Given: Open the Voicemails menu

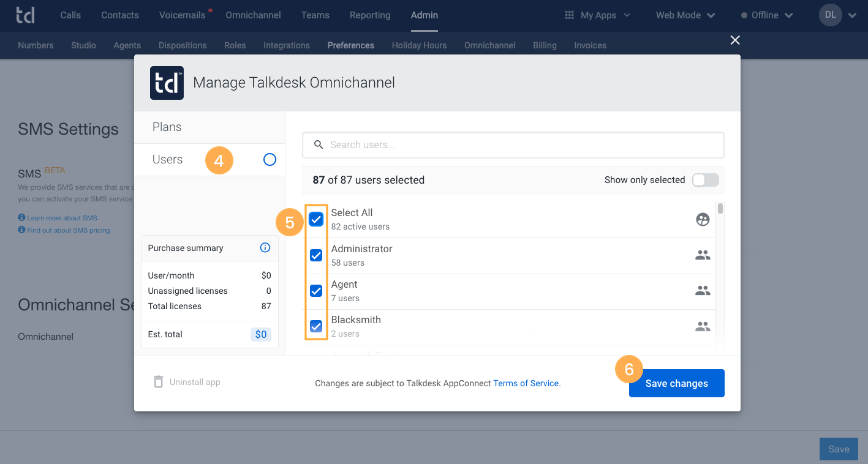Looking at the screenshot, I should point(182,15).
